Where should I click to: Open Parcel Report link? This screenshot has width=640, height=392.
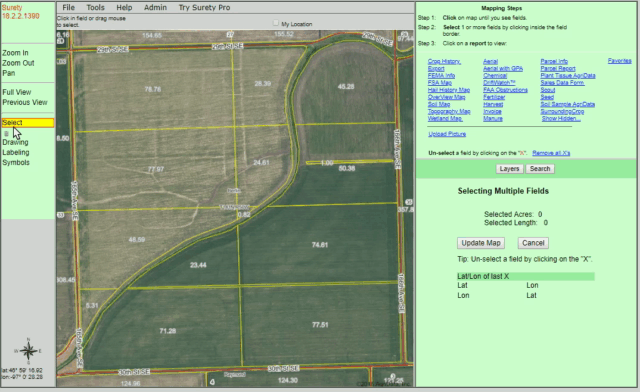pos(558,69)
